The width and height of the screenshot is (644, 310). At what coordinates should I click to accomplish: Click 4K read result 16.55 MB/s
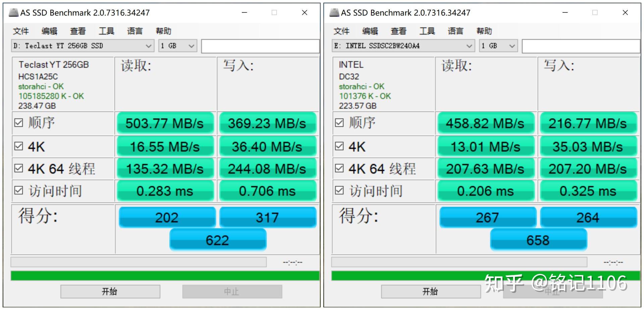(x=165, y=147)
